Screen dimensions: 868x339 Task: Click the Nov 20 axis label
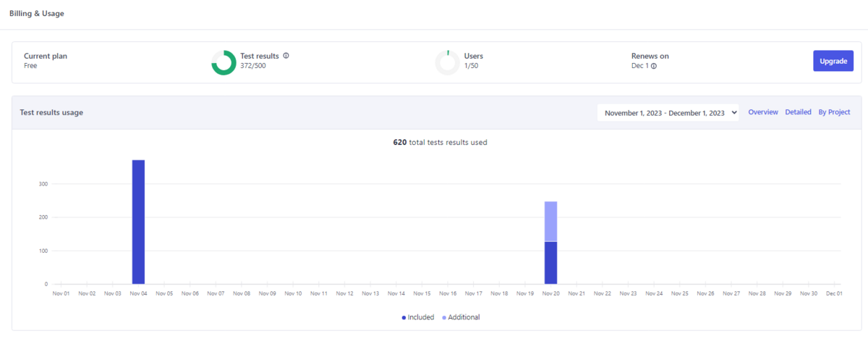(550, 293)
